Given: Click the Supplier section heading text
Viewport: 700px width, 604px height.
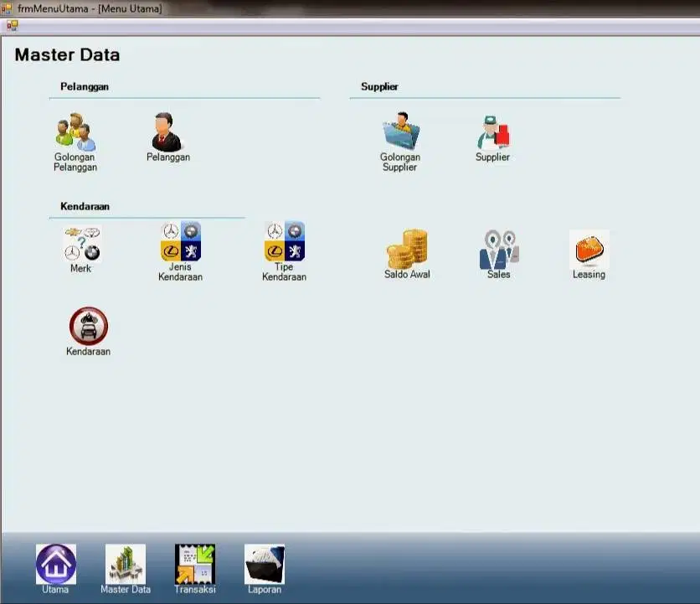Looking at the screenshot, I should (379, 86).
